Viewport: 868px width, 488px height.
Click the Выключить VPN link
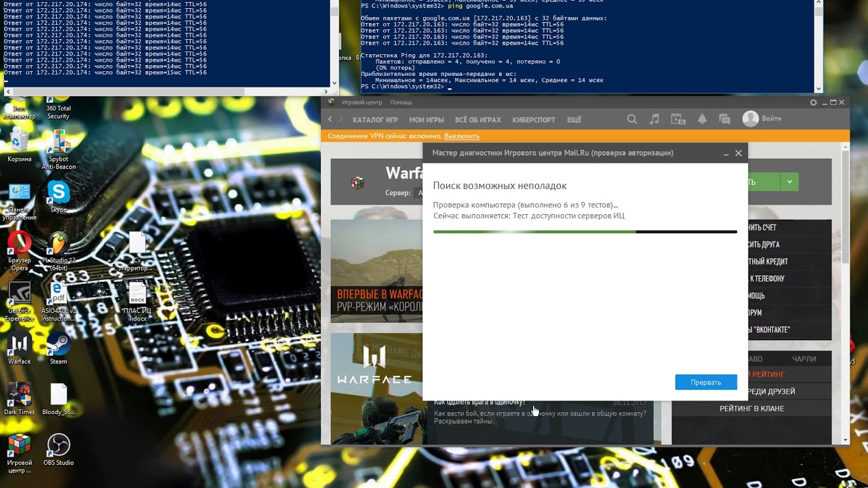coord(462,136)
